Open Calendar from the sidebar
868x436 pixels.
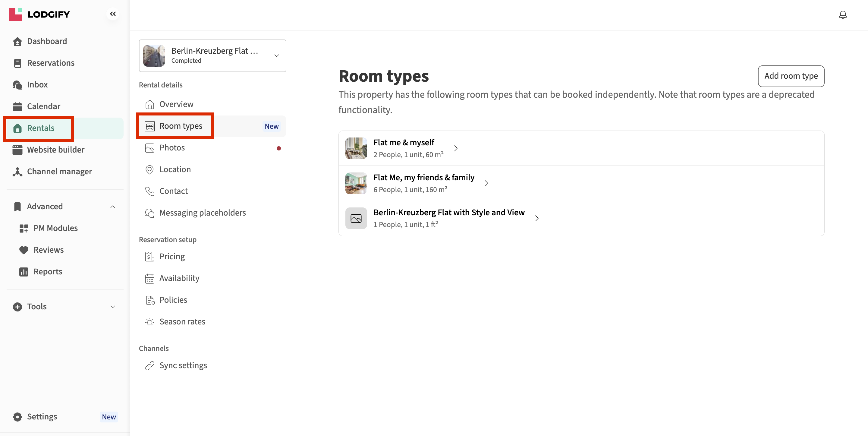tap(43, 106)
